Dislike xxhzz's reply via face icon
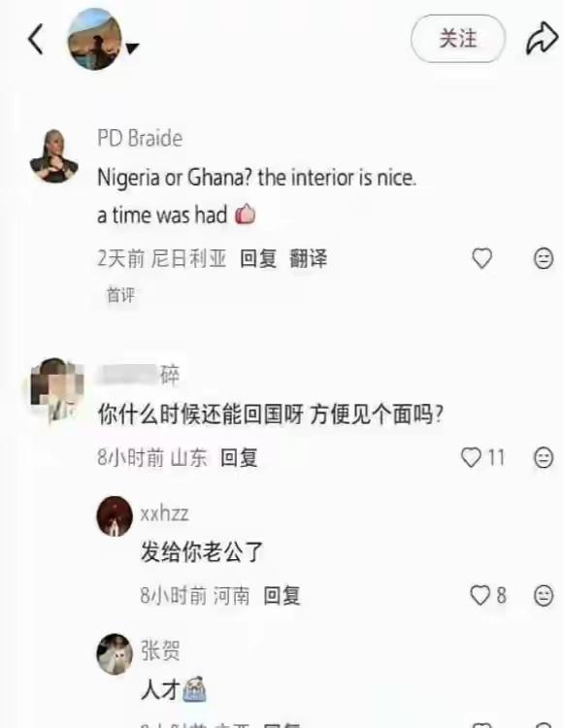 544,596
